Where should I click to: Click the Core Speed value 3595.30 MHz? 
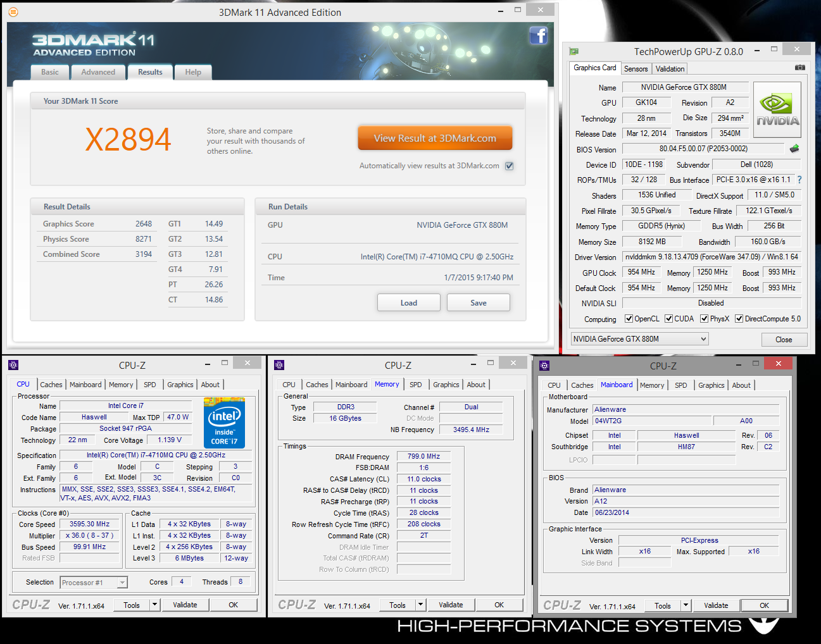click(89, 524)
